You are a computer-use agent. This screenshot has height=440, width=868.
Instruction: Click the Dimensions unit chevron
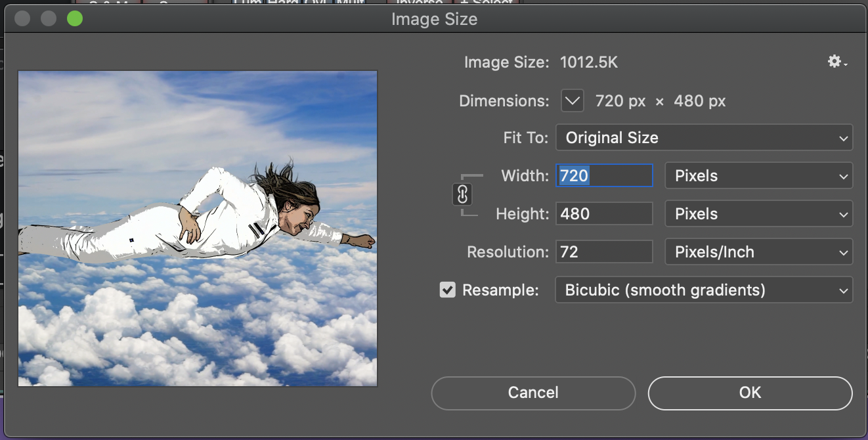click(572, 100)
